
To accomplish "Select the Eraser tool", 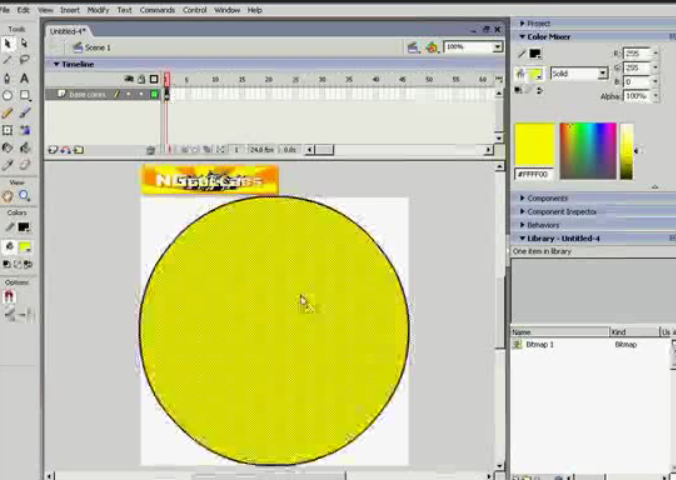I will [x=25, y=165].
